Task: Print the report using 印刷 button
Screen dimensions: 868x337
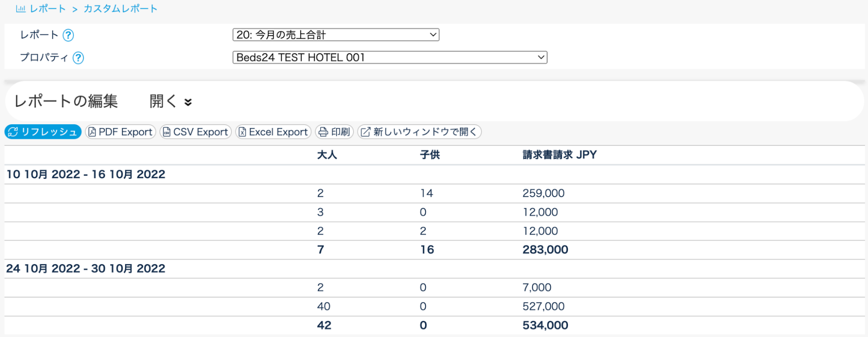Action: (x=334, y=132)
